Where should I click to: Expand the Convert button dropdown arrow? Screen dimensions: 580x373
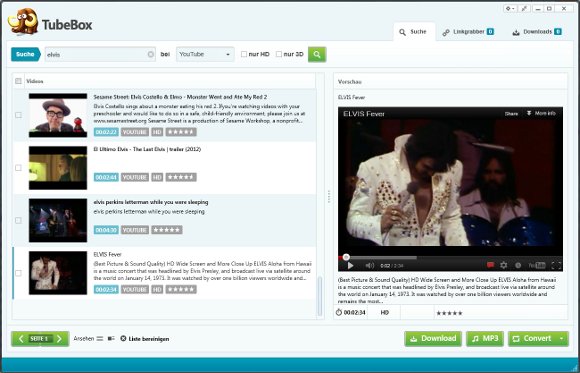point(562,339)
